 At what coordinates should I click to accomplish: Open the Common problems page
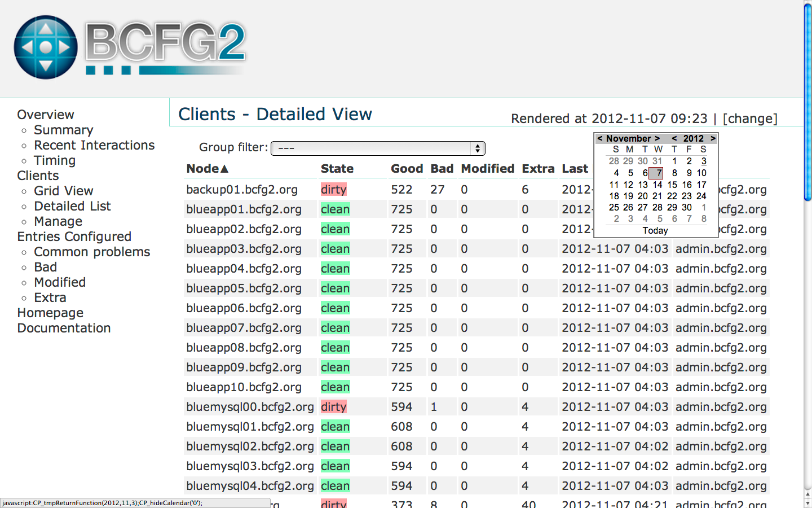pyautogui.click(x=92, y=252)
